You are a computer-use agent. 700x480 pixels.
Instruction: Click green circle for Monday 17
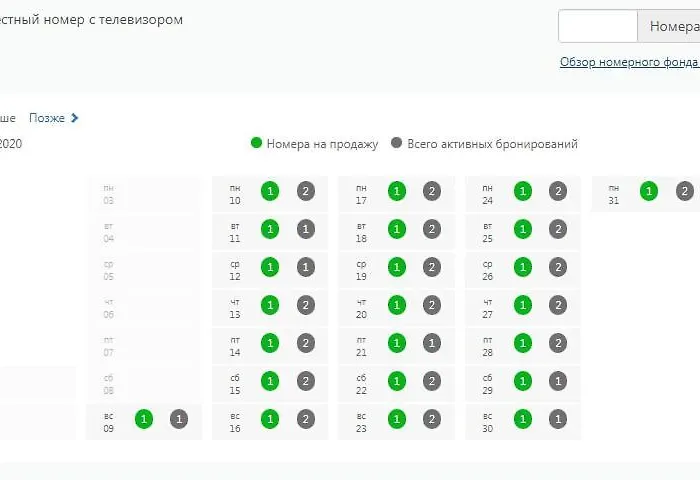(397, 191)
